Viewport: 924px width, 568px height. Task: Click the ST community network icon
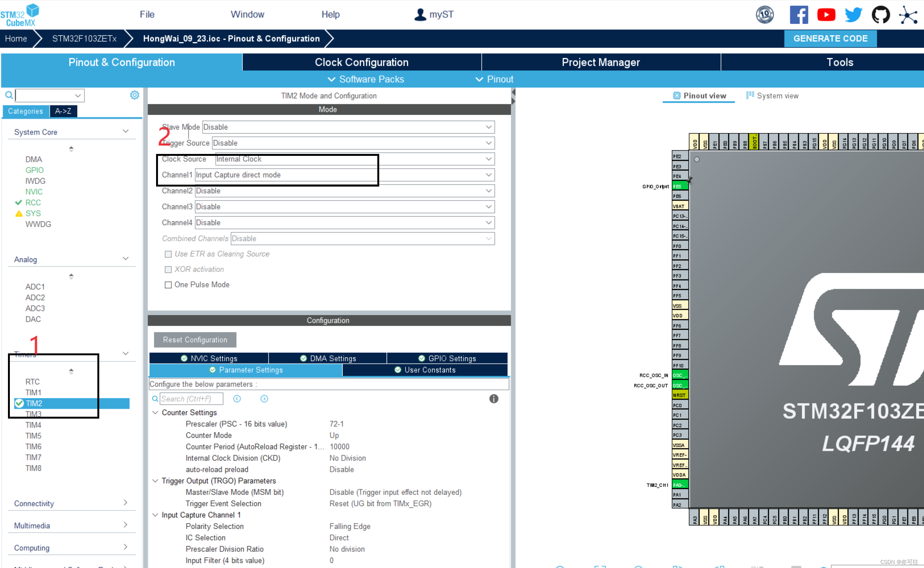908,15
